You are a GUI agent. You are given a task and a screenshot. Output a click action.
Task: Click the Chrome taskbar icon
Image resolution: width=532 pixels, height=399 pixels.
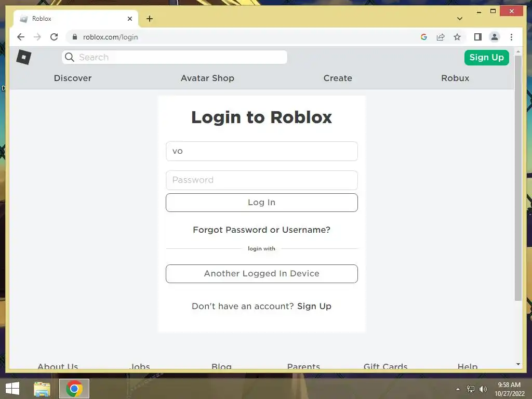point(74,389)
